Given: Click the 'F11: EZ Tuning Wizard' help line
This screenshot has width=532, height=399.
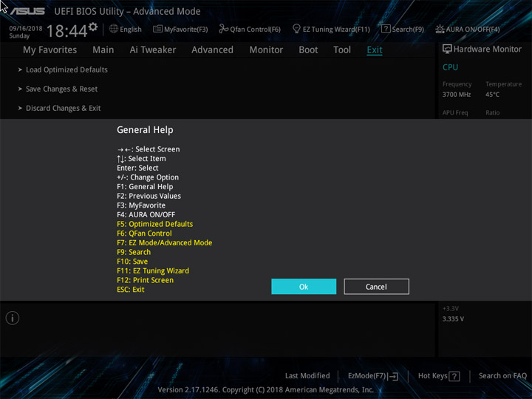Looking at the screenshot, I should click(x=153, y=270).
